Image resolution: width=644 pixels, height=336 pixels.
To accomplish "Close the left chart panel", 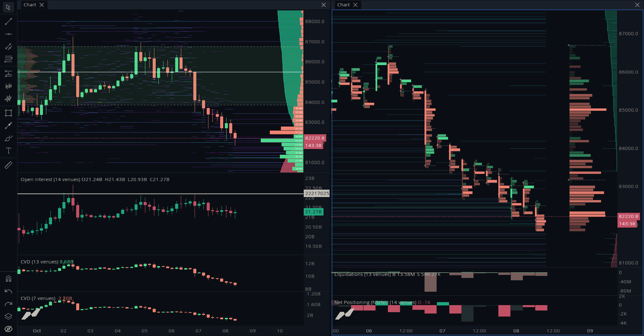I will coord(324,5).
